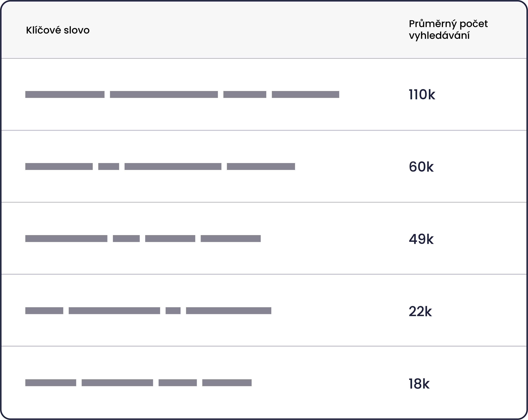
Task: Click the first placeholder bar in the 22k row
Action: [44, 311]
